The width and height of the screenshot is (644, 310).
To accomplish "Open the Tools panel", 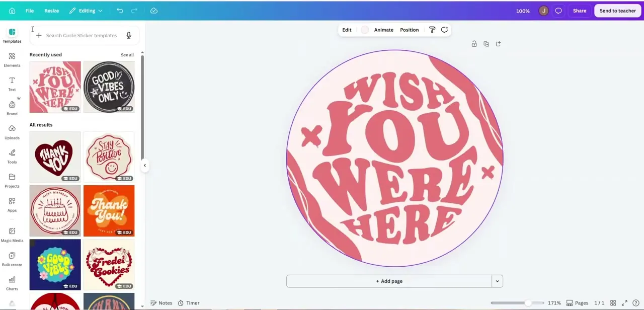I will point(12,156).
